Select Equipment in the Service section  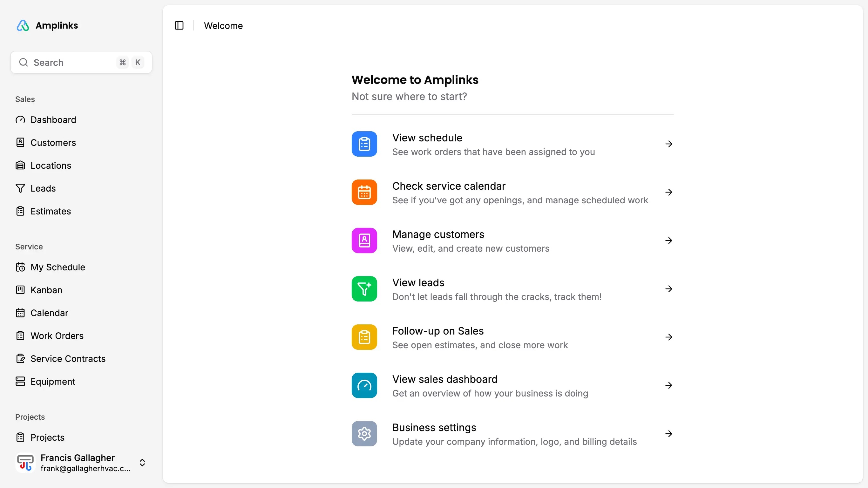tap(52, 382)
